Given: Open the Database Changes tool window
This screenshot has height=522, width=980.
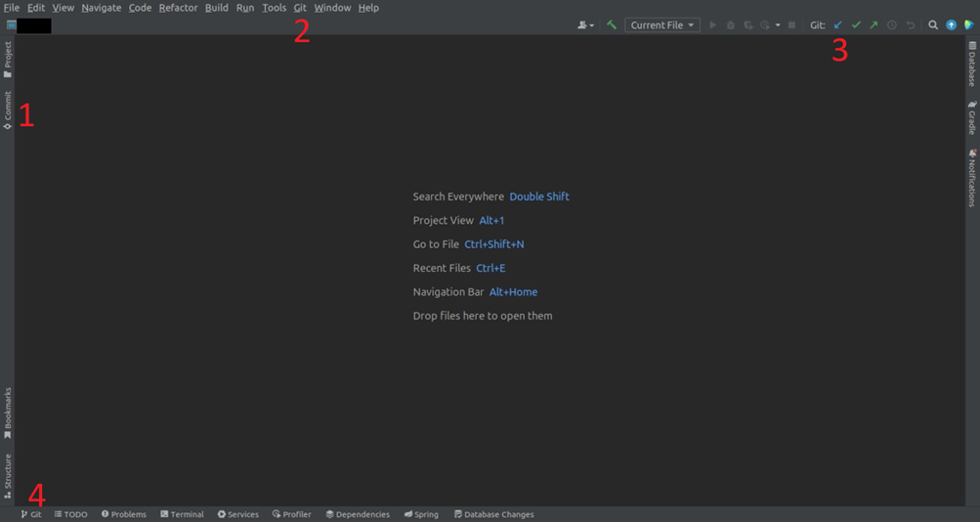Looking at the screenshot, I should coord(493,514).
